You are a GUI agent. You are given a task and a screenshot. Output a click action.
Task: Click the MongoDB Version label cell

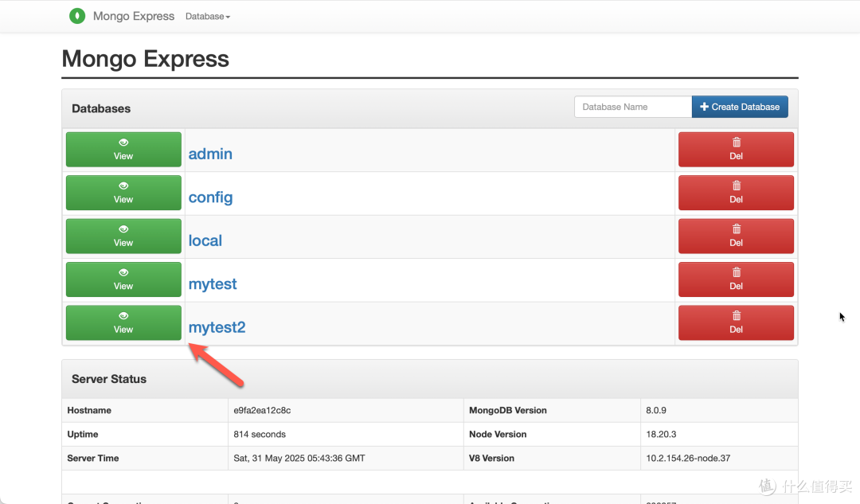(x=552, y=410)
